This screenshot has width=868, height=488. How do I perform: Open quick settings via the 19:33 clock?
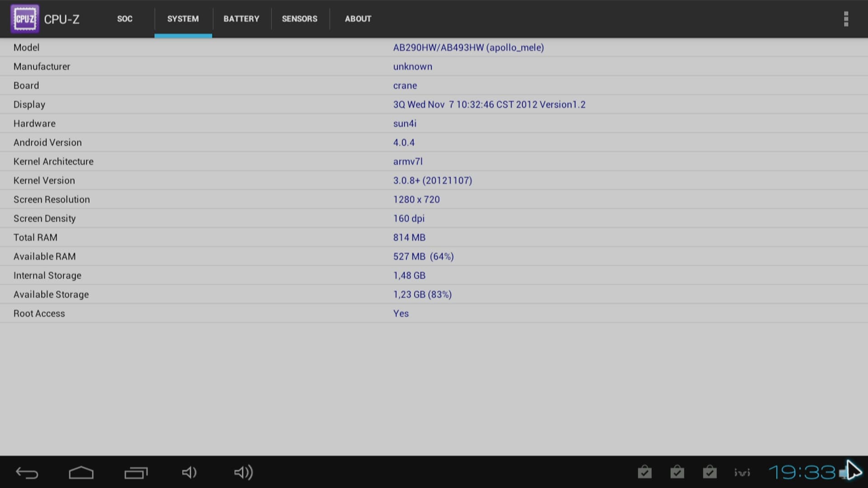802,473
